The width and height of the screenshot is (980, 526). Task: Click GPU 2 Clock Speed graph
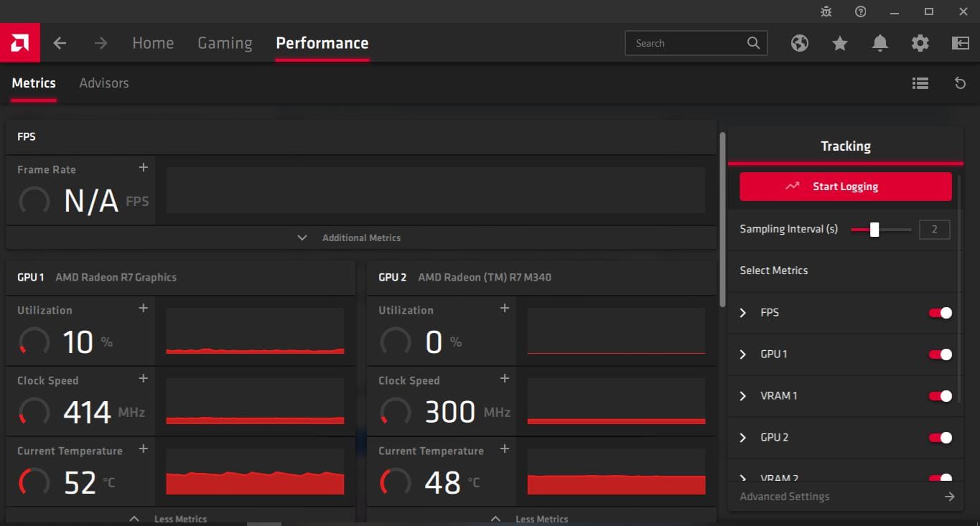click(x=616, y=402)
